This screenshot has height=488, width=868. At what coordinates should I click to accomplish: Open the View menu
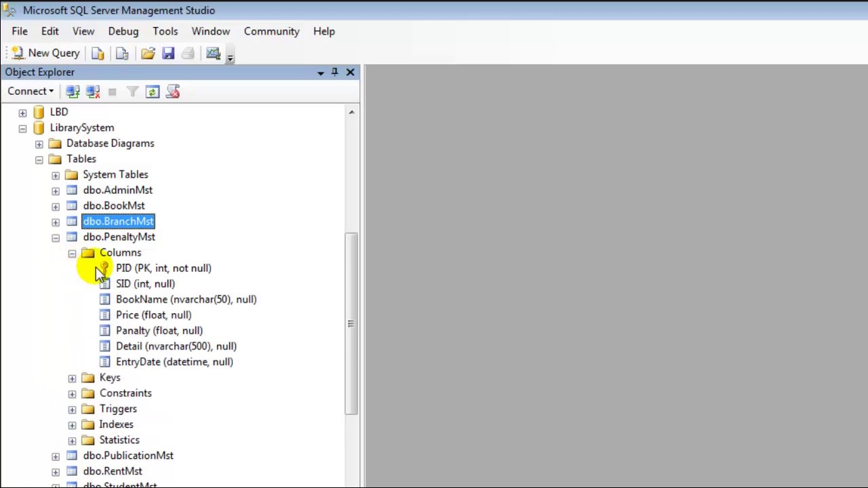[x=83, y=31]
